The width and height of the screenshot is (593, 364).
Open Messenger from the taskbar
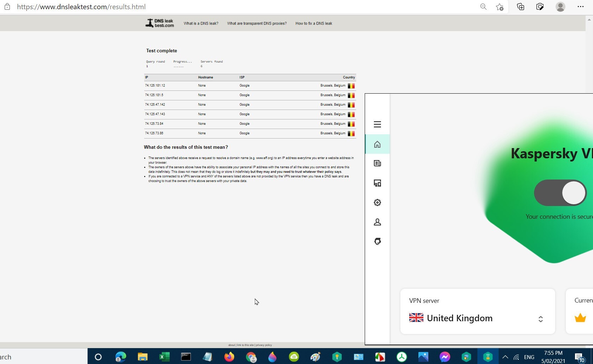pos(445,357)
